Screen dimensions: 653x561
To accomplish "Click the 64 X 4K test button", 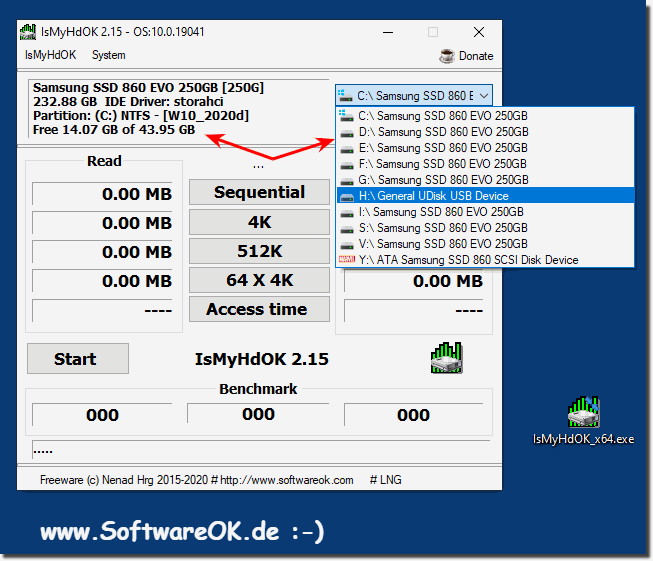I will (x=259, y=280).
